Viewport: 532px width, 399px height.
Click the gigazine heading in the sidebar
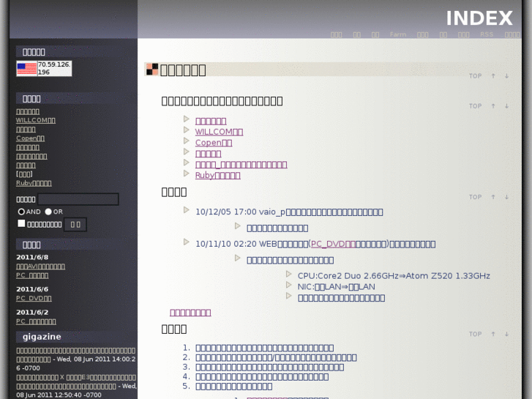[x=42, y=337]
